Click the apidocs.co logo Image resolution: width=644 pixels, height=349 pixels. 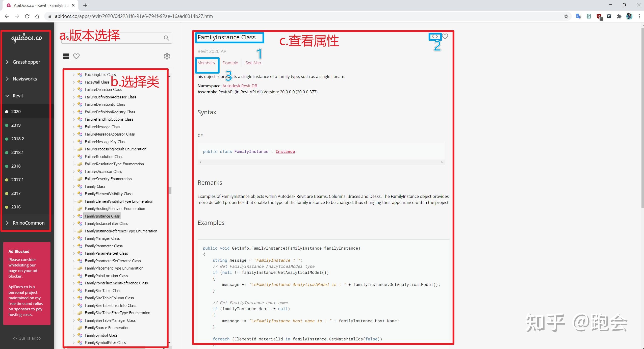tap(27, 38)
